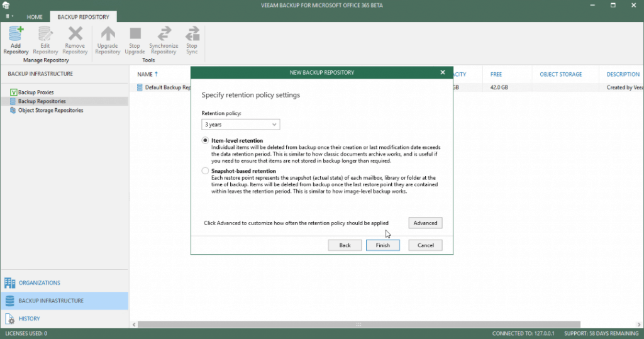
Task: Click the Finish button
Action: point(383,245)
